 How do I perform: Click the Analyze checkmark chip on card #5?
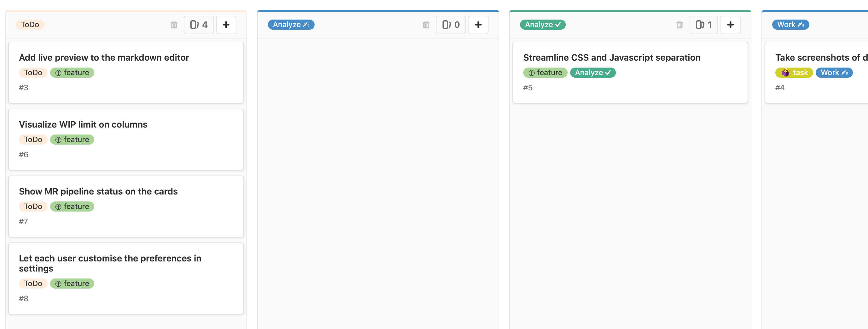click(x=593, y=72)
